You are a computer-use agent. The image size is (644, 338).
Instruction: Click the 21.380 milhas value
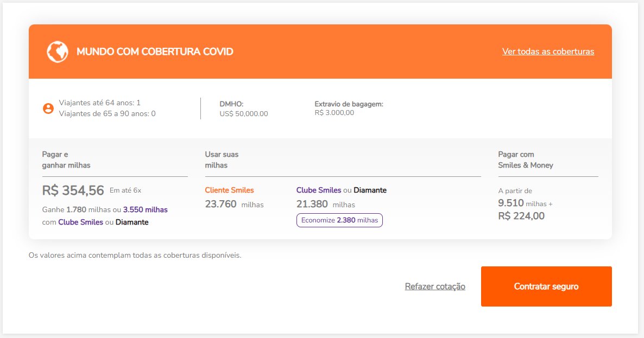326,204
